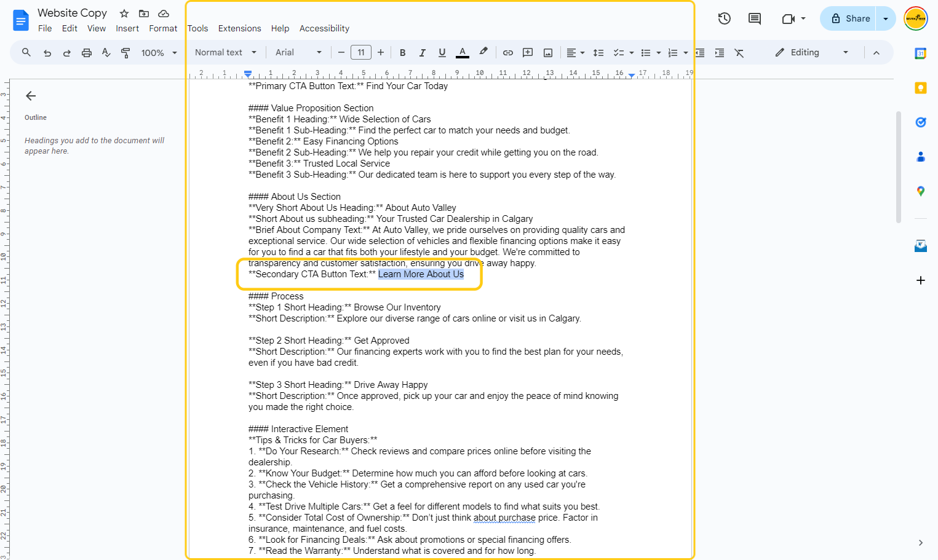Redo the last undone action
This screenshot has height=560, width=938.
click(x=67, y=53)
